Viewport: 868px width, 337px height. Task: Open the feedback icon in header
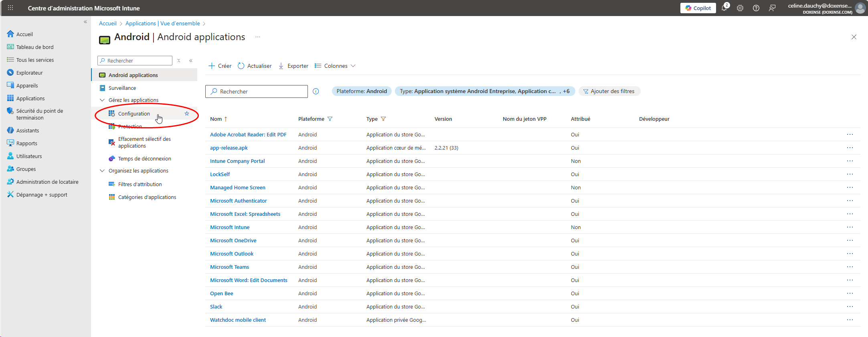click(772, 8)
